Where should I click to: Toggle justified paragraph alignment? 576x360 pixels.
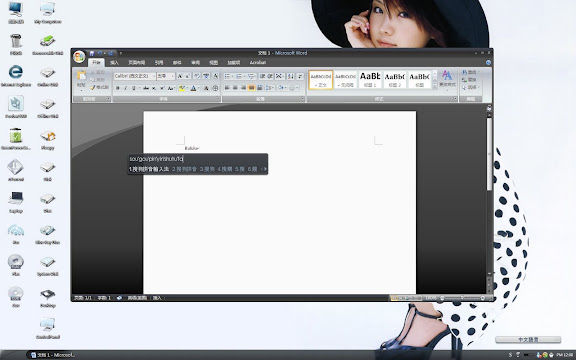click(x=251, y=88)
